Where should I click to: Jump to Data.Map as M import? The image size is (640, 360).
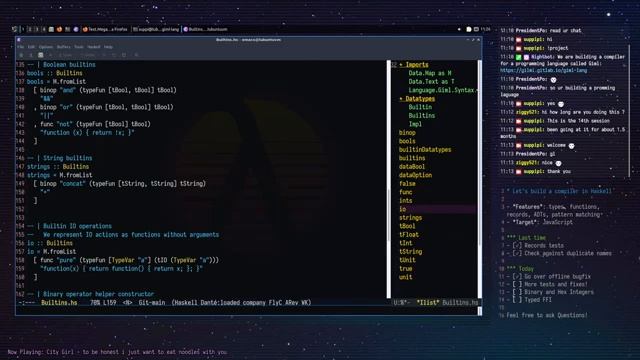coord(430,73)
